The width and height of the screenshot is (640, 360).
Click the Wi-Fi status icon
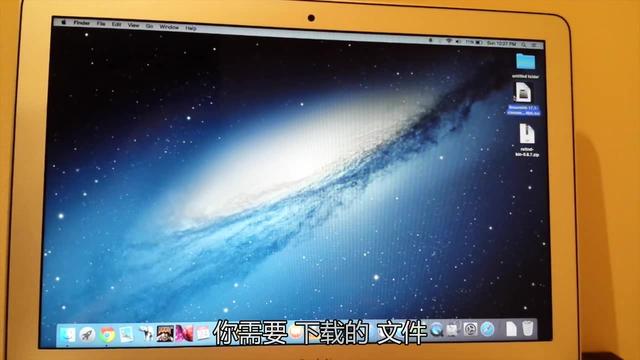click(x=449, y=41)
